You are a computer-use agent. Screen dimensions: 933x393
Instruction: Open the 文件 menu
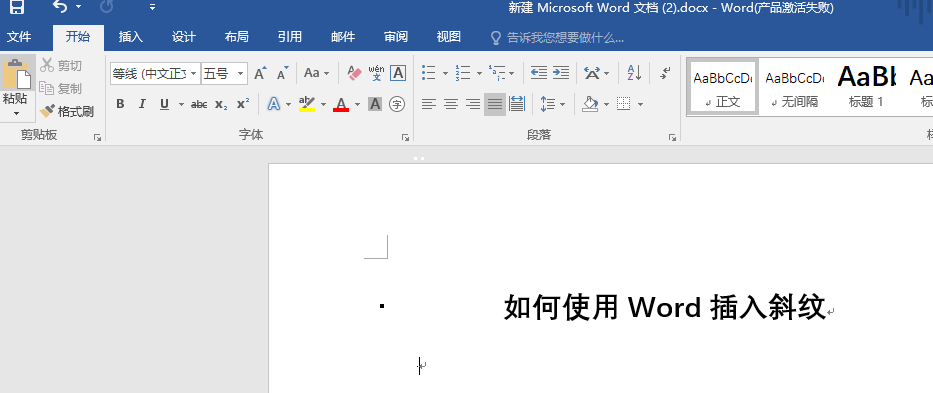click(x=18, y=37)
